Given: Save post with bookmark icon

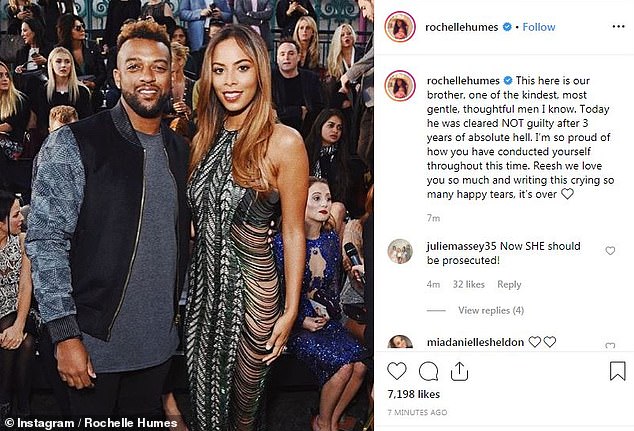Looking at the screenshot, I should (617, 371).
